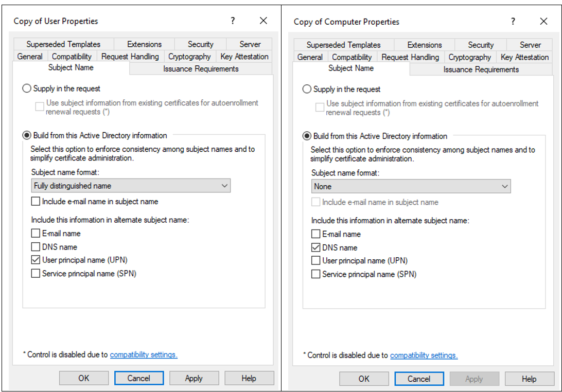562x392 pixels.
Task: Enable include e-mail name in subject name
Action: (36, 201)
